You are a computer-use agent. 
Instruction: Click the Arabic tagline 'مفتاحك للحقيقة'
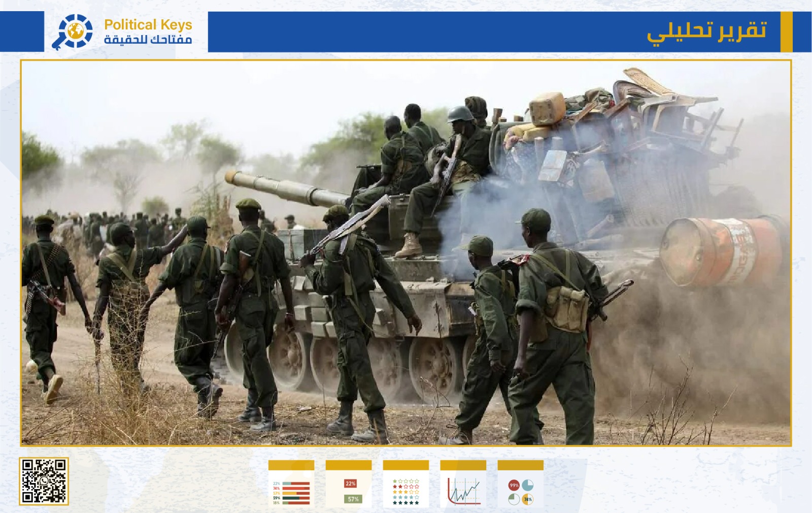[148, 40]
